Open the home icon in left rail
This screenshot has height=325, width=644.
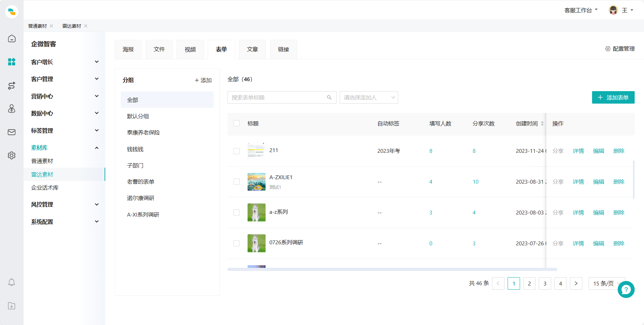[12, 38]
